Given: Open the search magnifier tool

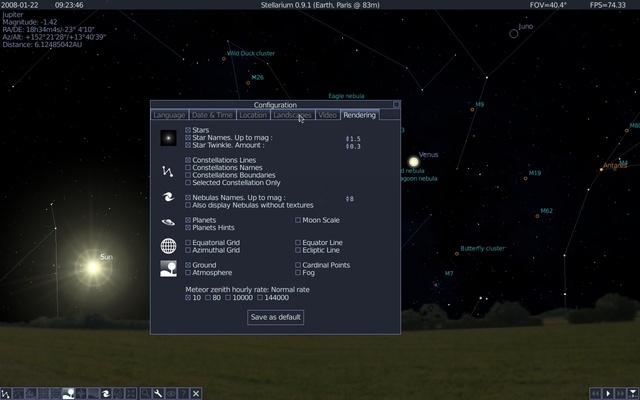Looking at the screenshot, I should 145,393.
